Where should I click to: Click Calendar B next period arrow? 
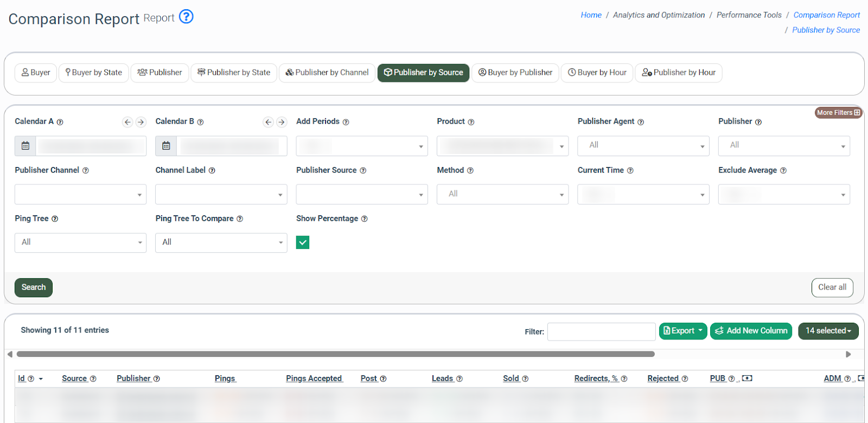click(282, 122)
